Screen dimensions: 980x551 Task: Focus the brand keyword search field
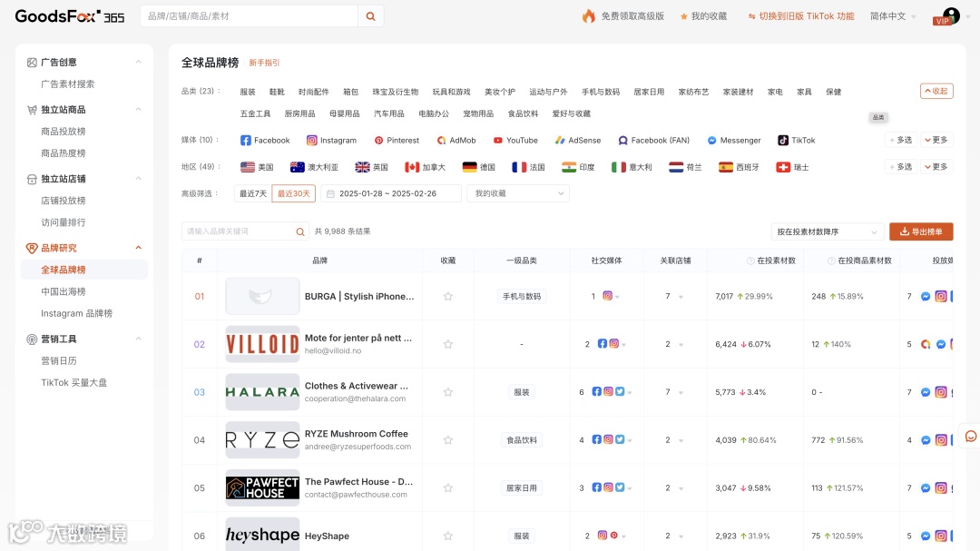[238, 231]
